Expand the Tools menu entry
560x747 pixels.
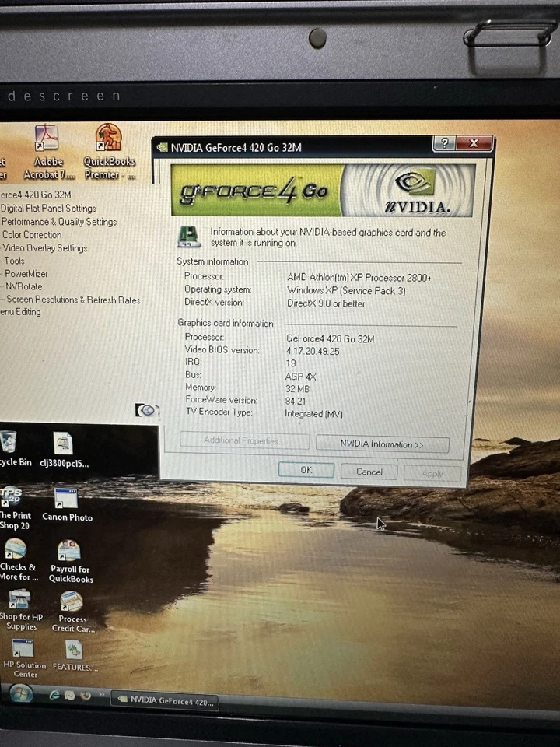14,261
